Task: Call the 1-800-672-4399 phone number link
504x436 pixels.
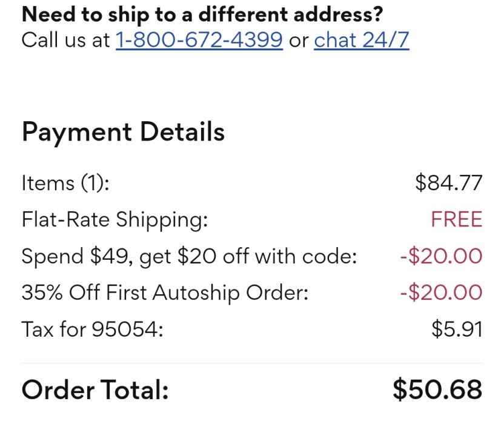Action: (199, 40)
